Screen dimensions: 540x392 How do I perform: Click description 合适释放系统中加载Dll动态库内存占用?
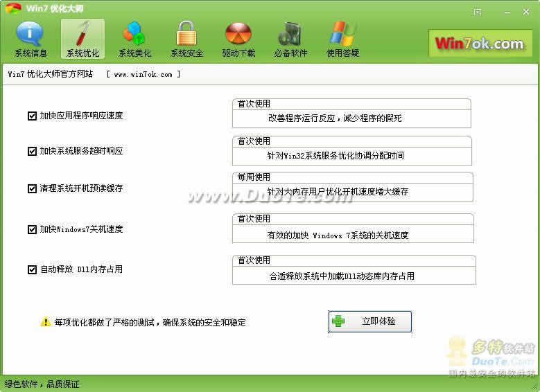342,276
